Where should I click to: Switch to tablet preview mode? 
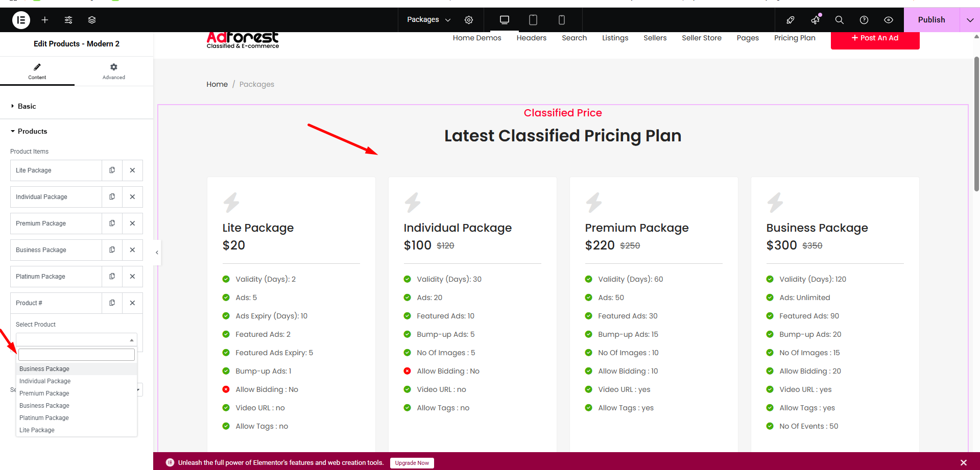click(533, 20)
